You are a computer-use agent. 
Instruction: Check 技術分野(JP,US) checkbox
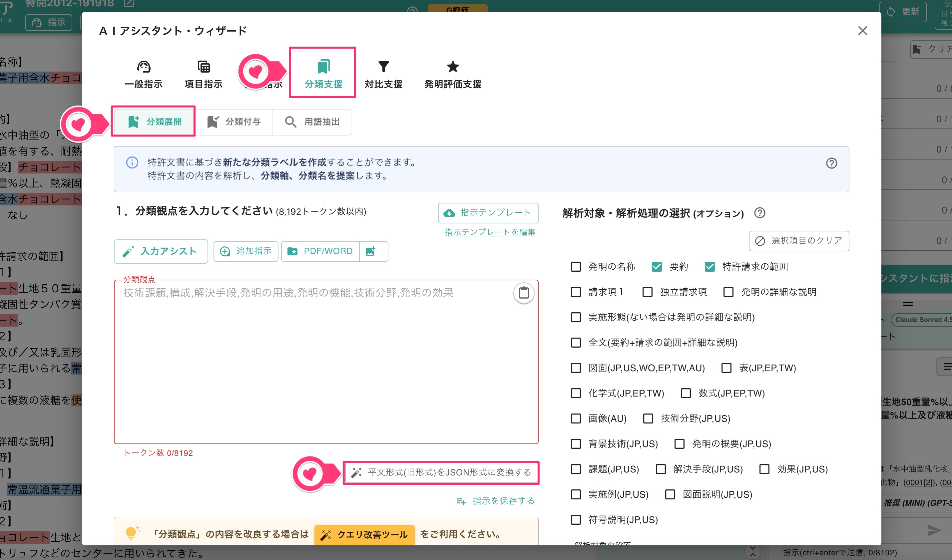[x=648, y=419]
